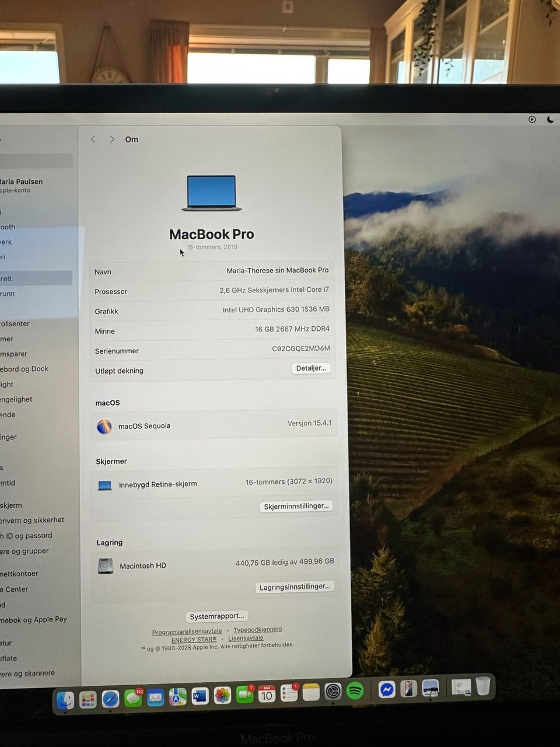Click the '16-tommers, 2019' subtitle

click(x=212, y=247)
